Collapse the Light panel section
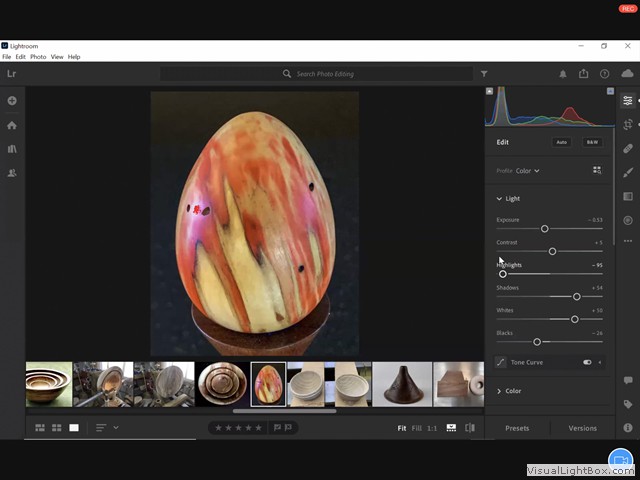Screen dimensions: 640x480 pyautogui.click(x=500, y=199)
